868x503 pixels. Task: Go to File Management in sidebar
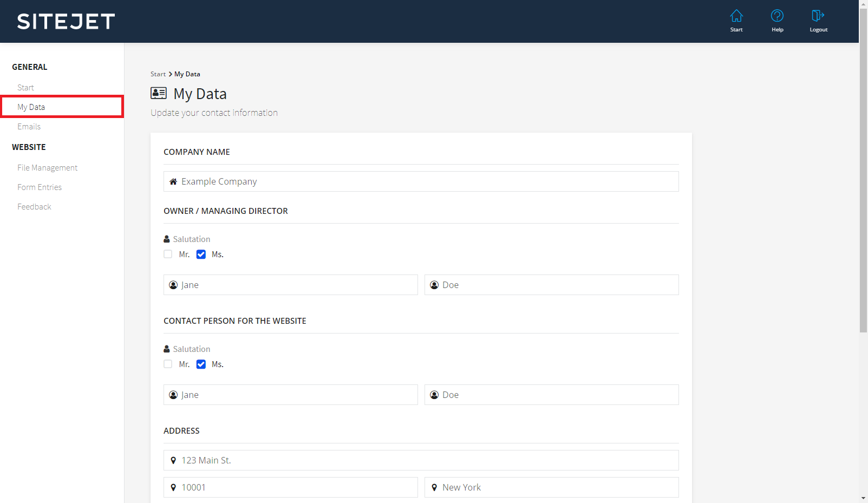(48, 168)
